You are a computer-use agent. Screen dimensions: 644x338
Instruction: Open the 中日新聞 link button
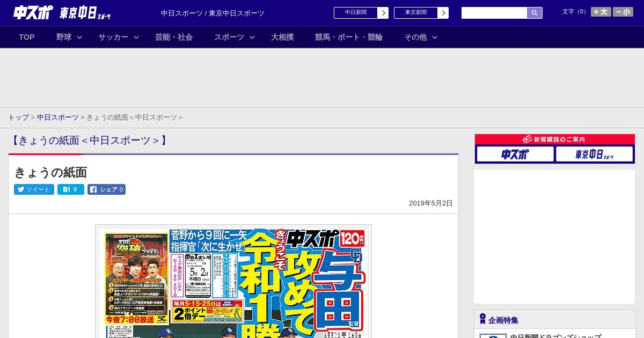pos(356,13)
